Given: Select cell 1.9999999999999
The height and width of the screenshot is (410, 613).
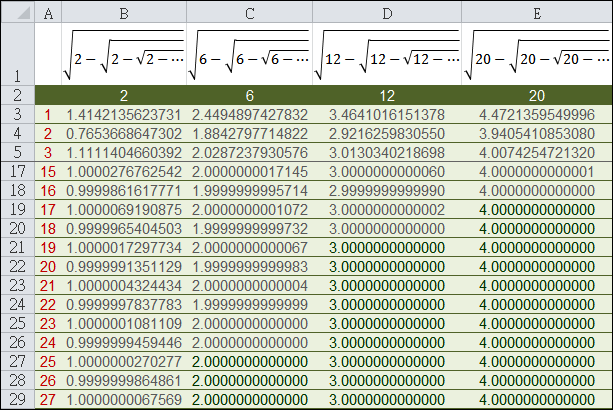Looking at the screenshot, I should (249, 304).
